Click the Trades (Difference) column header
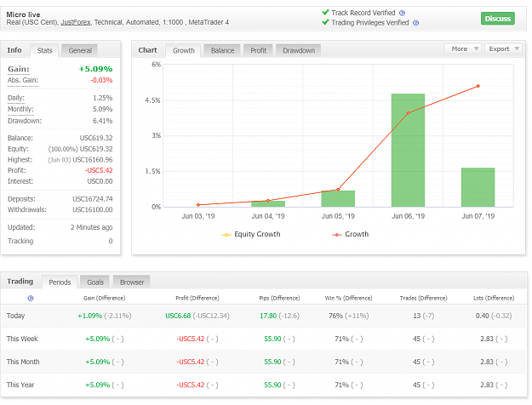 [423, 298]
